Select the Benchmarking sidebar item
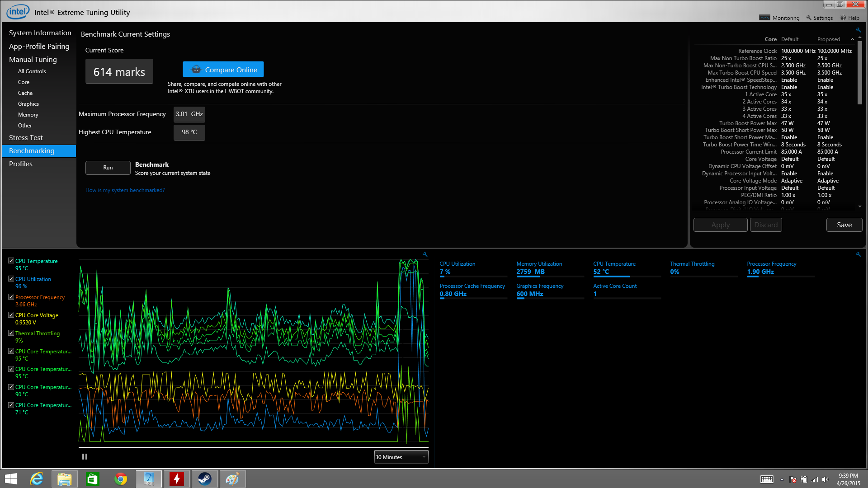 pos(39,151)
